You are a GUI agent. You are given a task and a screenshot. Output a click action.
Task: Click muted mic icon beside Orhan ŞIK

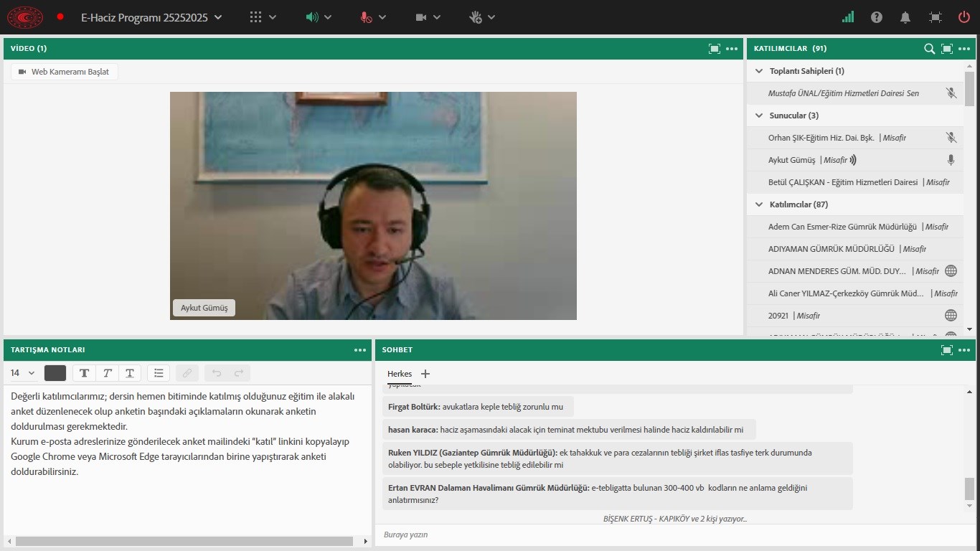(951, 138)
